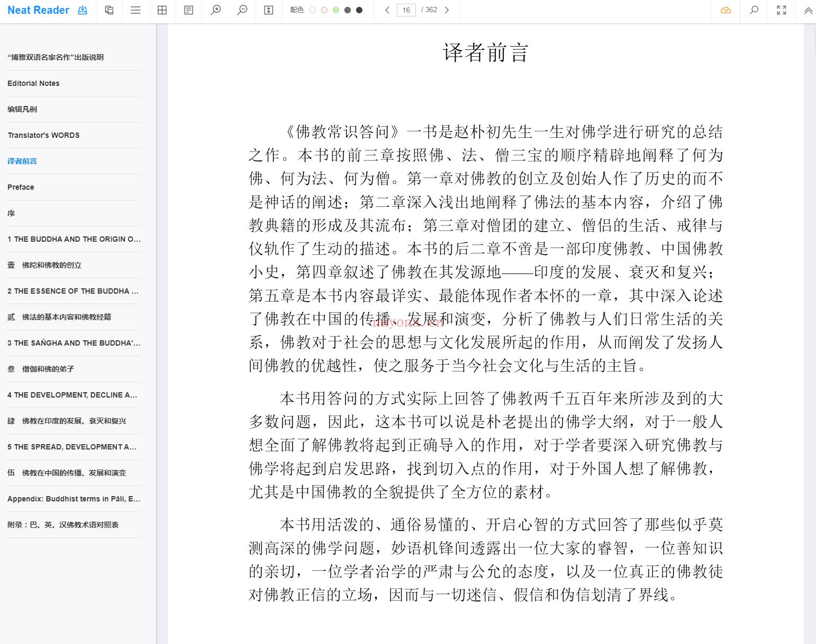Open the notes/annotations page icon
The width and height of the screenshot is (816, 644).
(x=189, y=10)
